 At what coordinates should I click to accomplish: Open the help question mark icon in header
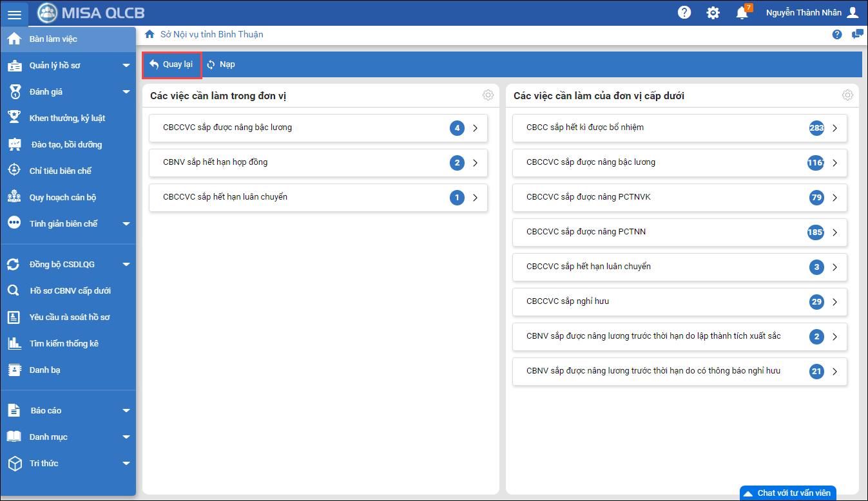pyautogui.click(x=684, y=12)
